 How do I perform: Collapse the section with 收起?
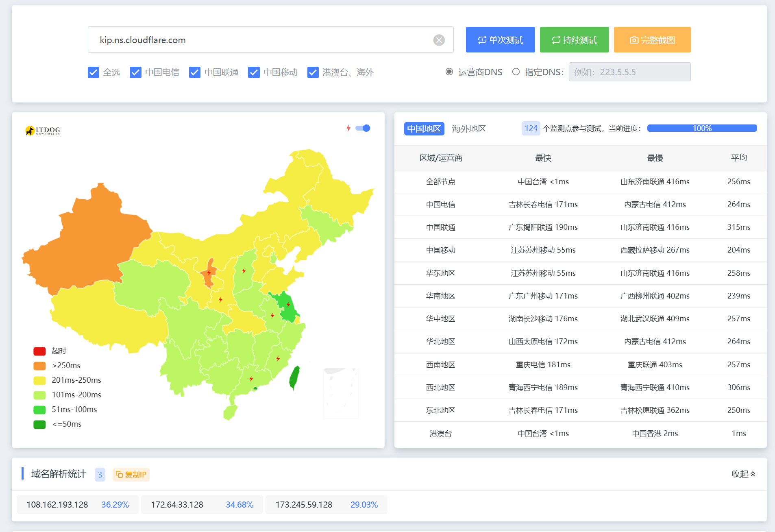point(743,474)
